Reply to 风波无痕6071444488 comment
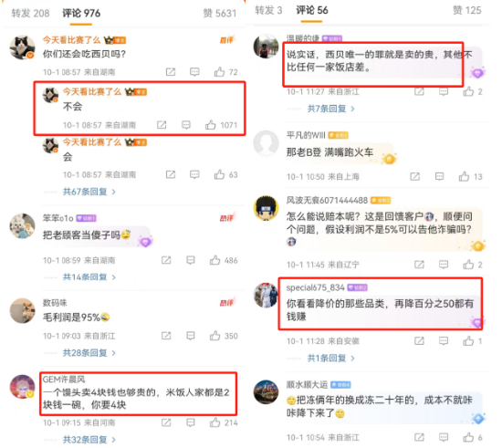The height and width of the screenshot is (448, 502). [x=444, y=265]
